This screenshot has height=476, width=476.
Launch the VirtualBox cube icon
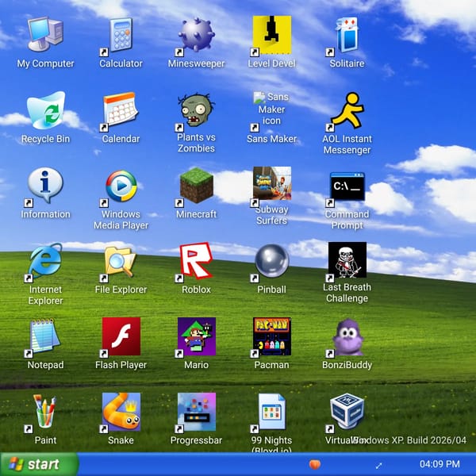(347, 412)
